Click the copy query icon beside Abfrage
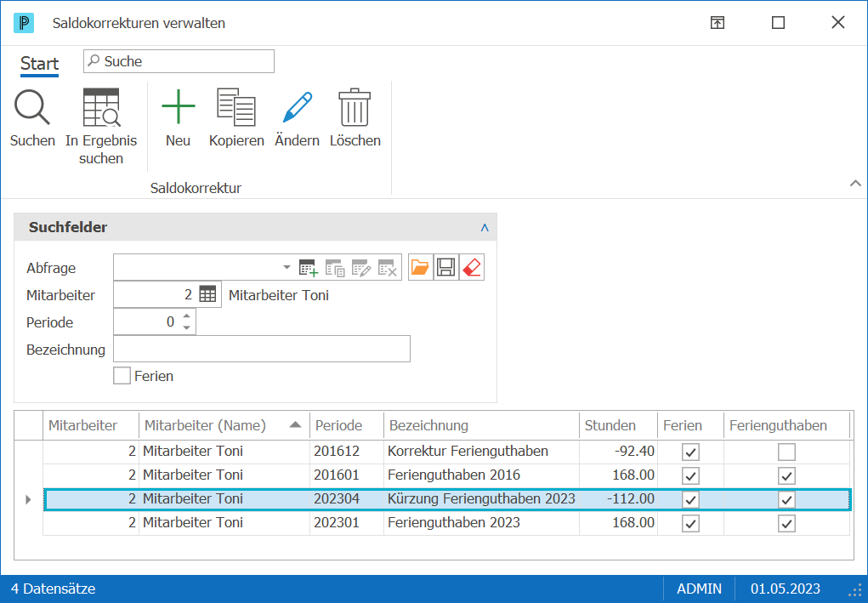868x603 pixels. [335, 267]
